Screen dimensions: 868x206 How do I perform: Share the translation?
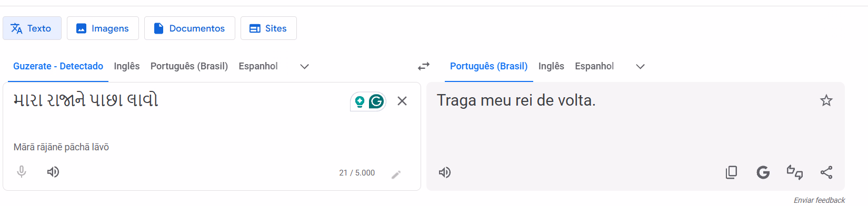click(x=826, y=172)
